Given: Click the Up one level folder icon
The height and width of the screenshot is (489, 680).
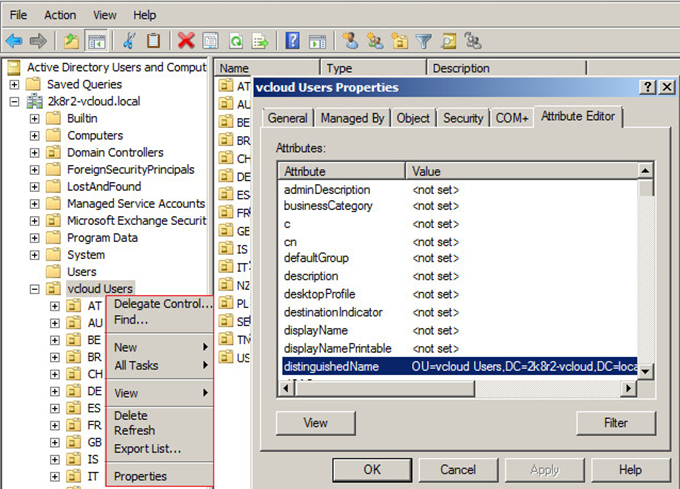Looking at the screenshot, I should tap(72, 41).
